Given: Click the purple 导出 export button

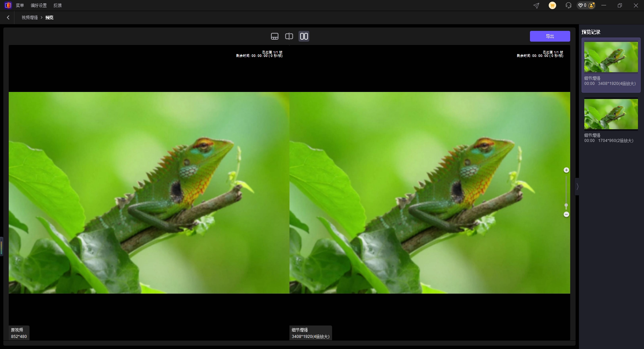Looking at the screenshot, I should 550,36.
